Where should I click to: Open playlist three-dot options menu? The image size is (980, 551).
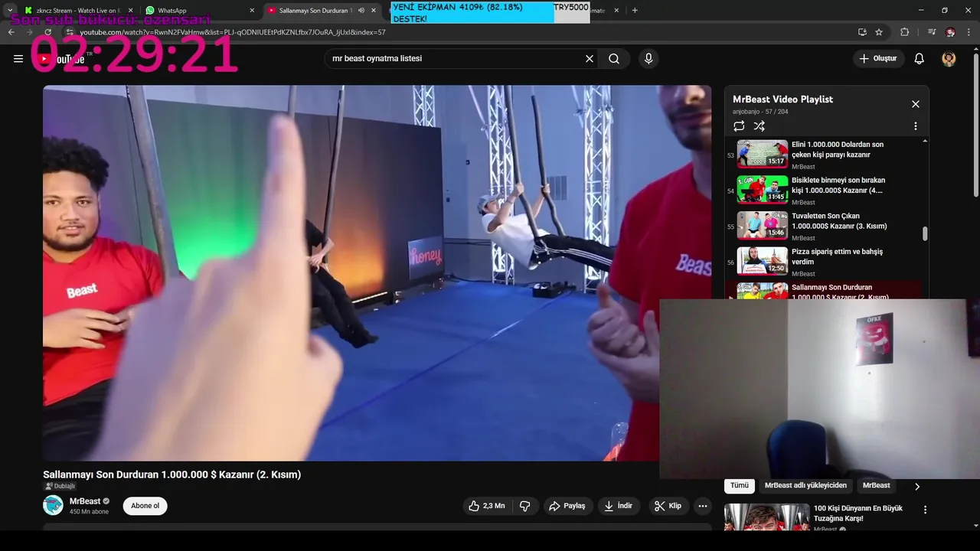(x=916, y=126)
